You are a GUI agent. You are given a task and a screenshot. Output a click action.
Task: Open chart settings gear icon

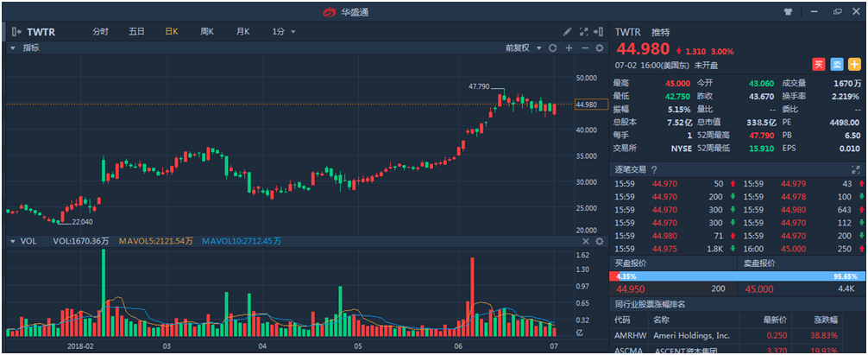click(x=599, y=48)
